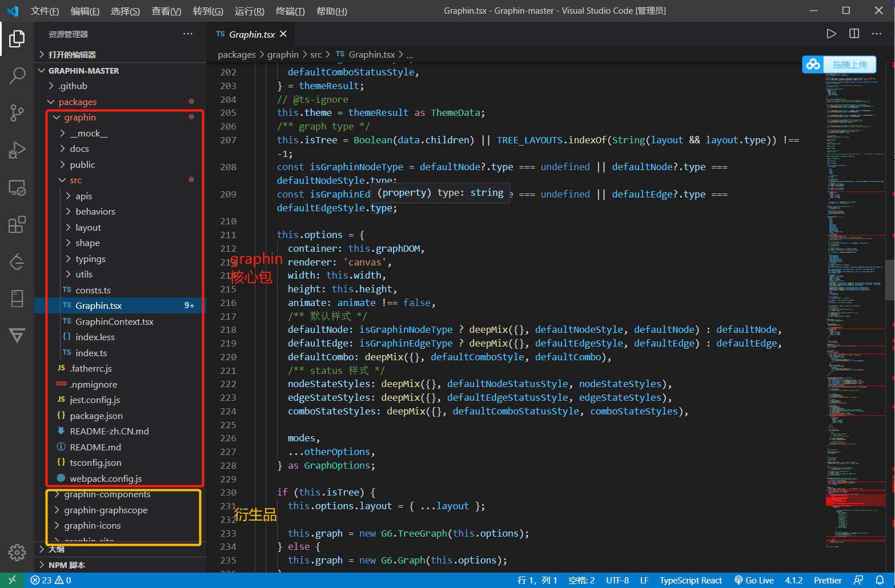
Task: Expand the graphin-graphscope folder
Action: coord(120,510)
